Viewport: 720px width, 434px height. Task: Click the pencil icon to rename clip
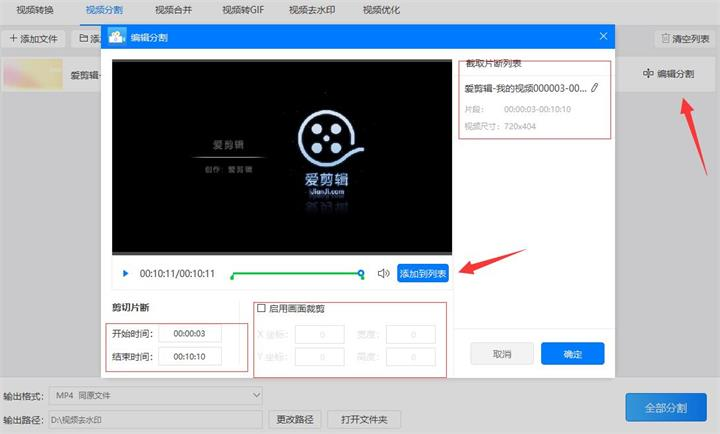click(595, 87)
